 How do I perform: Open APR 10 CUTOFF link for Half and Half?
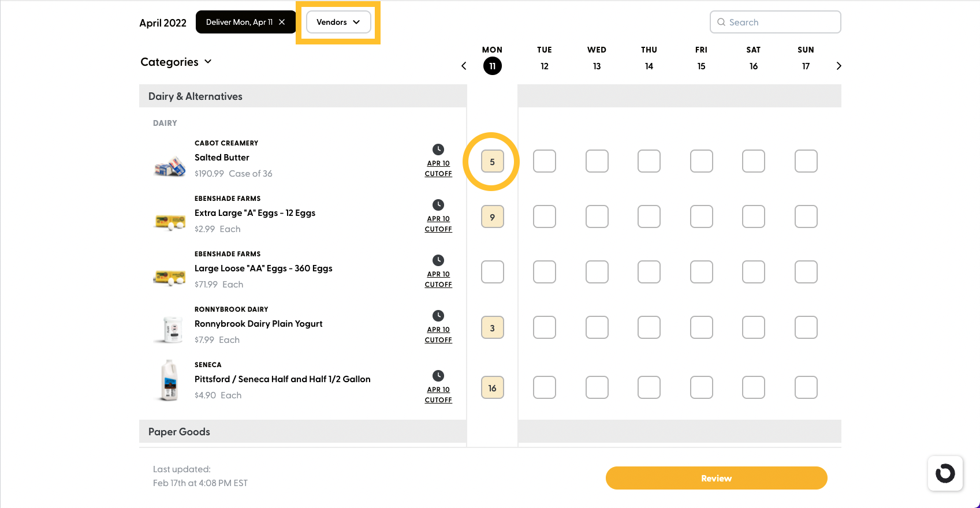click(x=438, y=395)
